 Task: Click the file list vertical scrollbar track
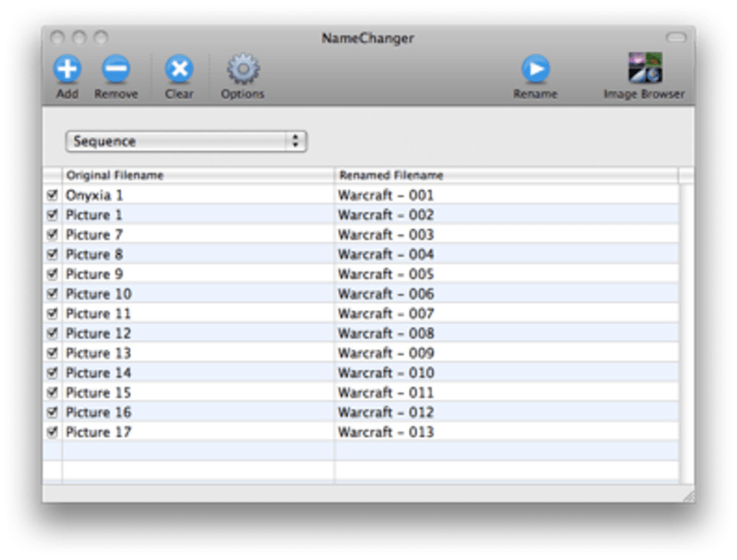pos(686,333)
